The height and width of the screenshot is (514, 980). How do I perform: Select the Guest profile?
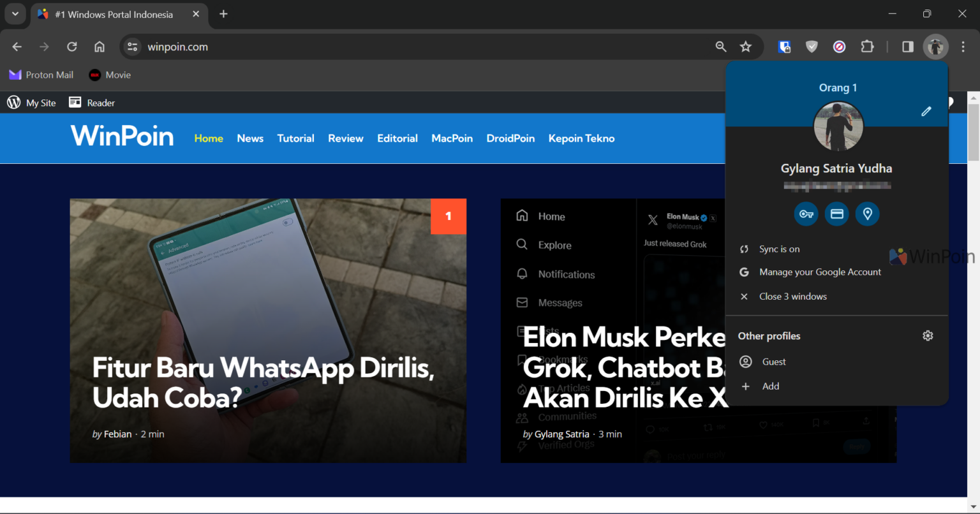[773, 362]
